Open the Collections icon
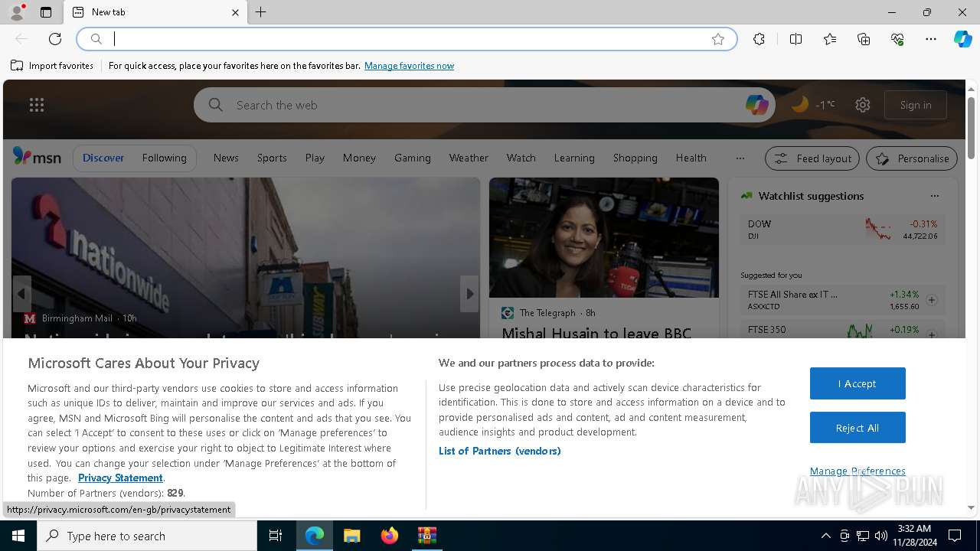Screen dimensions: 980x551 (864, 39)
